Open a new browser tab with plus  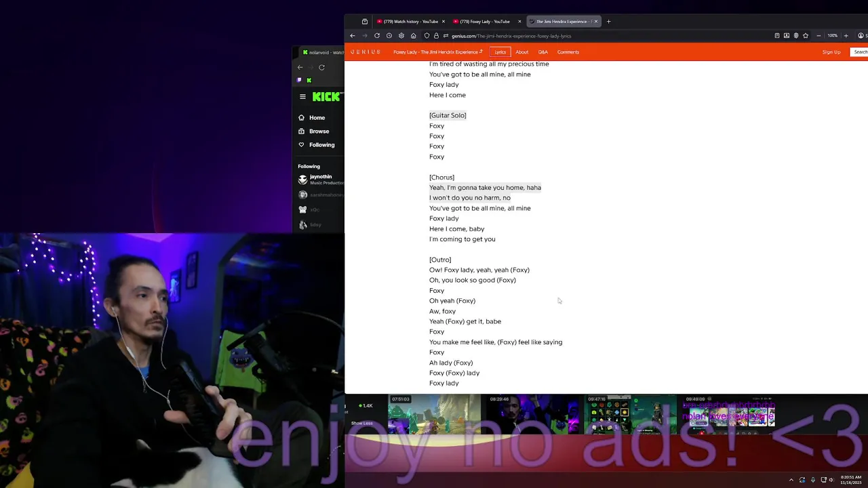click(608, 22)
